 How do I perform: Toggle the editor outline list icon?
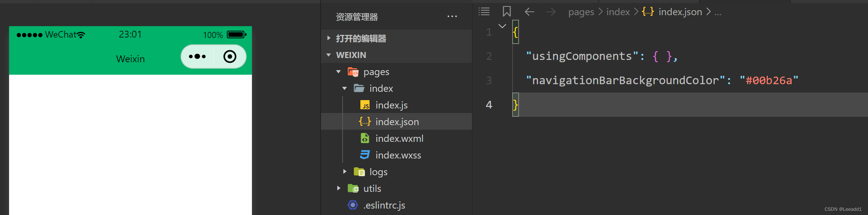(484, 11)
